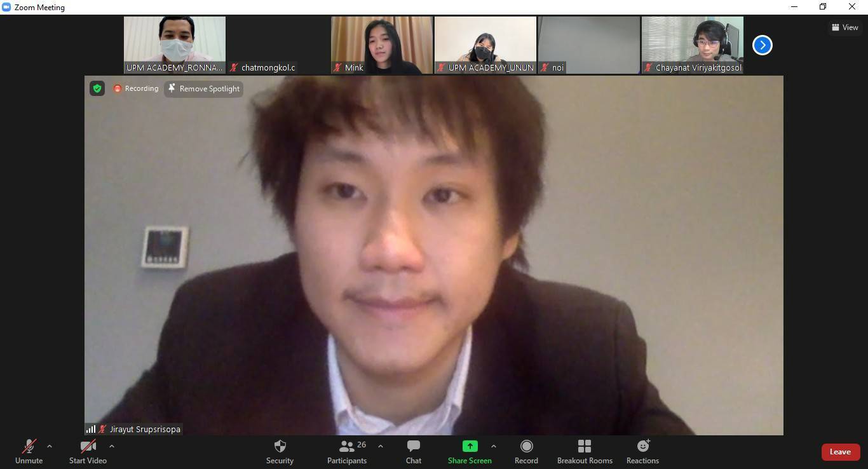Image resolution: width=868 pixels, height=469 pixels.
Task: Select Chayanat Viriyakitgosol's video thumbnail
Action: click(693, 45)
